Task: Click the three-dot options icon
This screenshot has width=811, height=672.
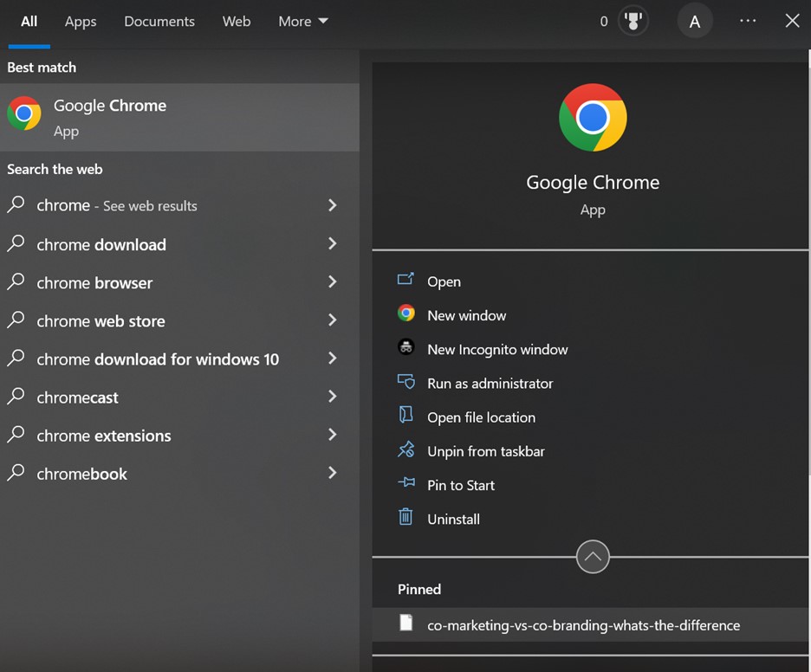Action: [x=748, y=22]
